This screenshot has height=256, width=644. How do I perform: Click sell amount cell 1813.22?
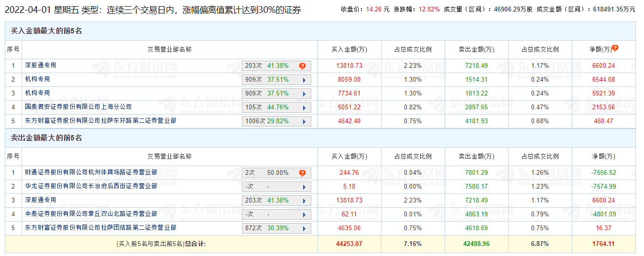tap(476, 94)
